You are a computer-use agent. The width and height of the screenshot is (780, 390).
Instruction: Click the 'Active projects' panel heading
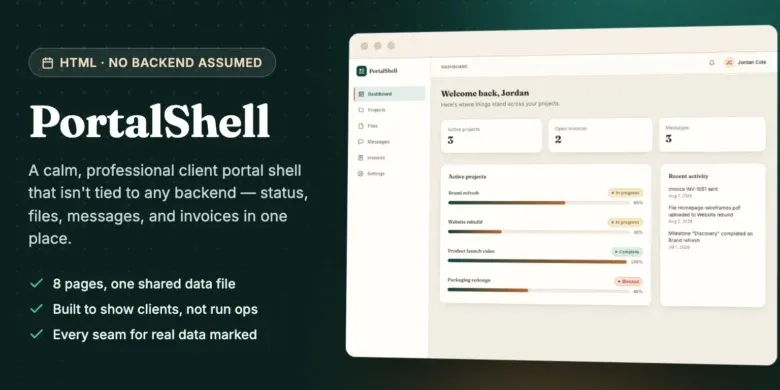[467, 177]
